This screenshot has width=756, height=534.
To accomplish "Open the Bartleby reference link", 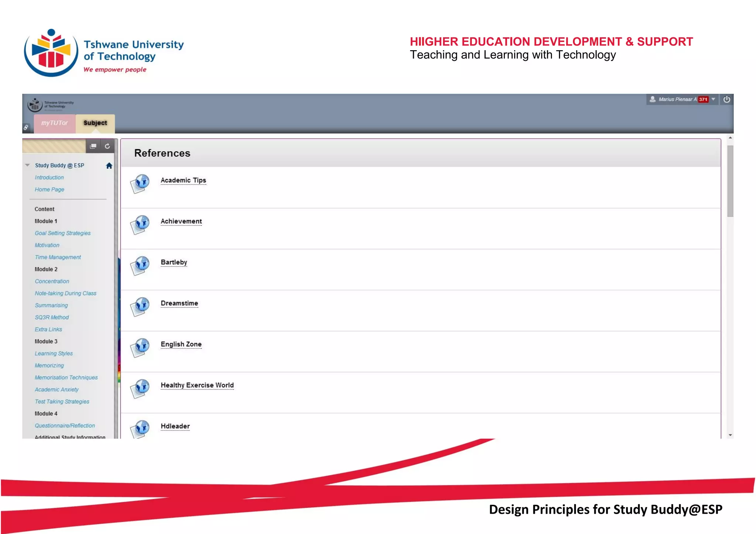I will 174,262.
